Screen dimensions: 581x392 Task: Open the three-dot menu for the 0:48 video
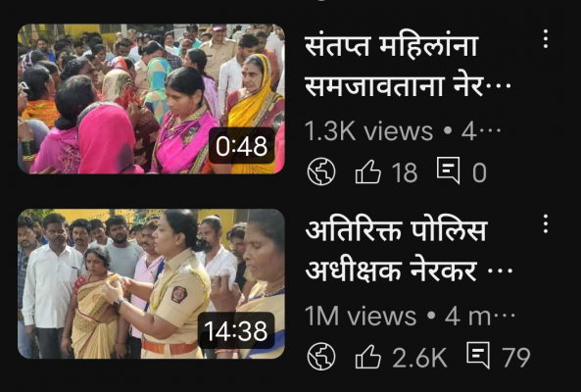point(546,39)
